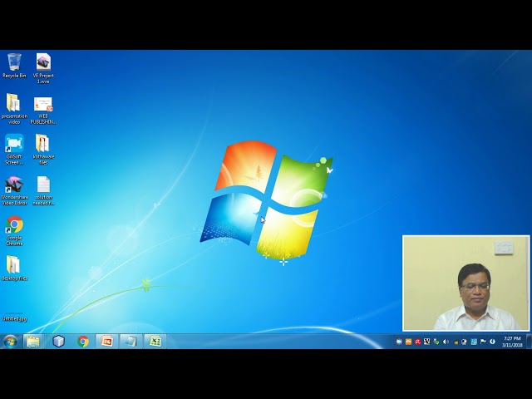Click the yellow arrow tray icon
532x399 pixels.
click(x=456, y=342)
